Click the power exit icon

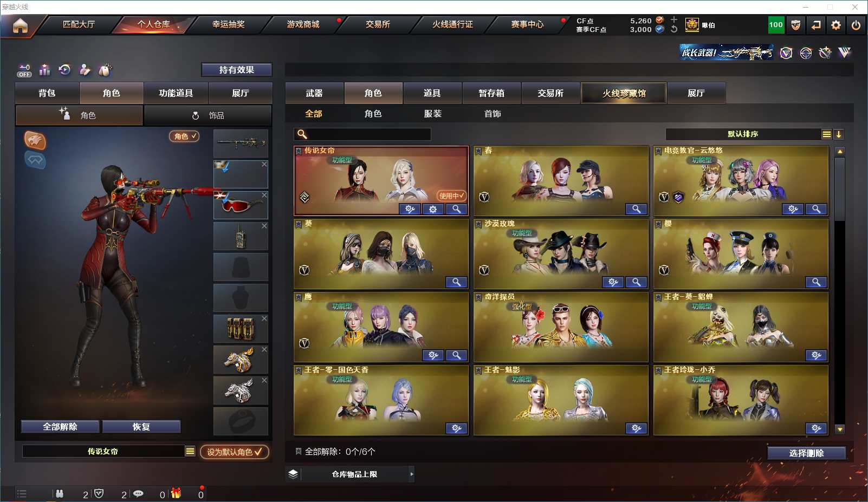point(856,25)
